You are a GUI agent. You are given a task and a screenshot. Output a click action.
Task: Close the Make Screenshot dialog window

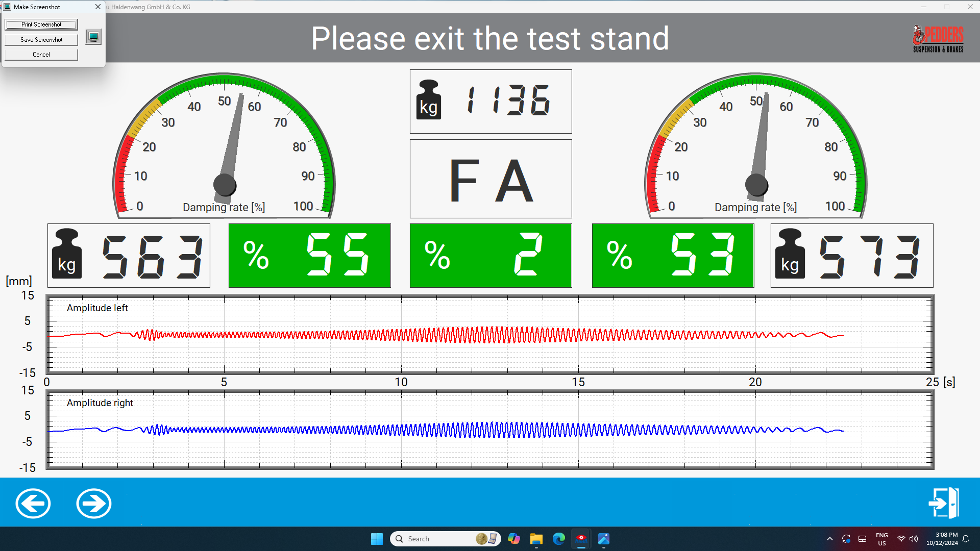click(98, 7)
